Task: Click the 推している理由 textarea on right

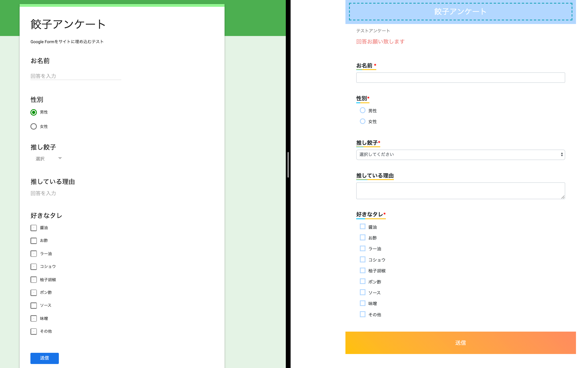Action: click(460, 191)
